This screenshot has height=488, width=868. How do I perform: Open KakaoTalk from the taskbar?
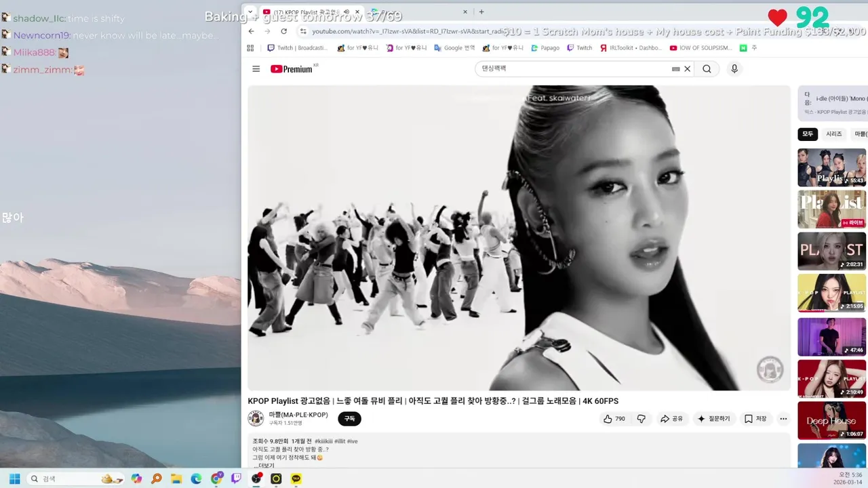point(296,479)
